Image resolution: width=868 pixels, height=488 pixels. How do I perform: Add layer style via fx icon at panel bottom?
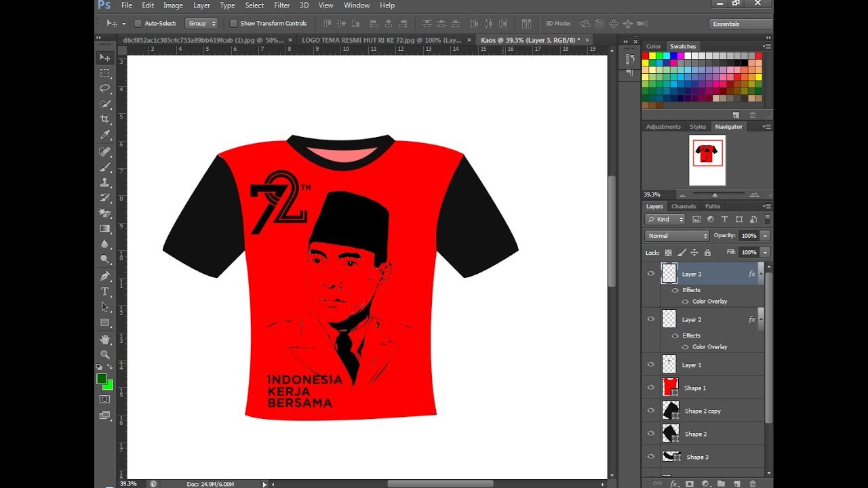[x=674, y=483]
